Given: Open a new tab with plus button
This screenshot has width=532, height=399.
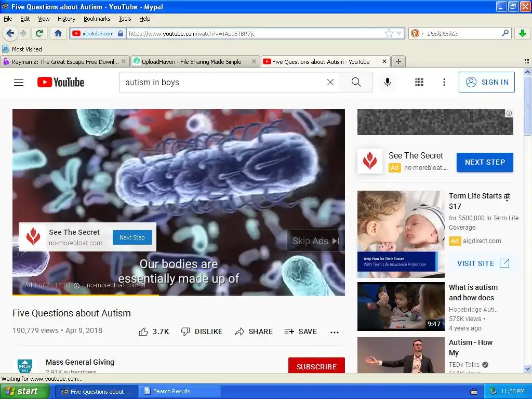Looking at the screenshot, I should tap(398, 61).
